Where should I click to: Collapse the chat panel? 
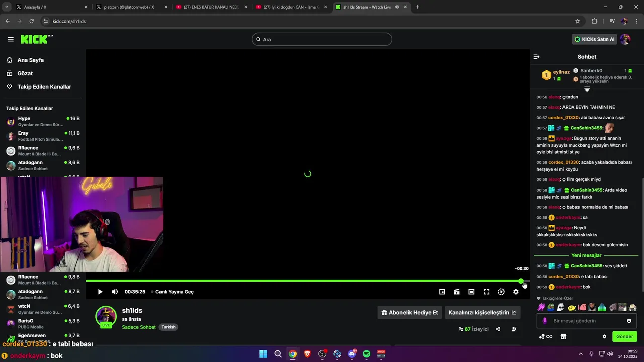[x=537, y=57]
